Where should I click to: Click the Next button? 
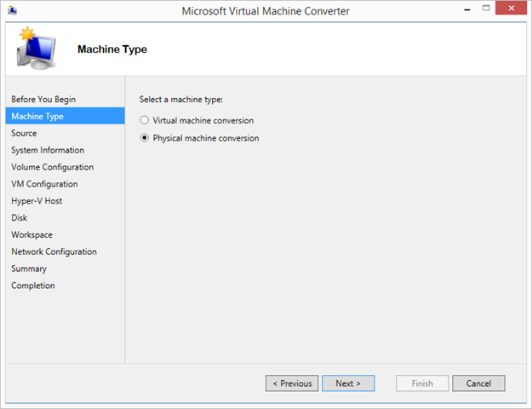[348, 383]
